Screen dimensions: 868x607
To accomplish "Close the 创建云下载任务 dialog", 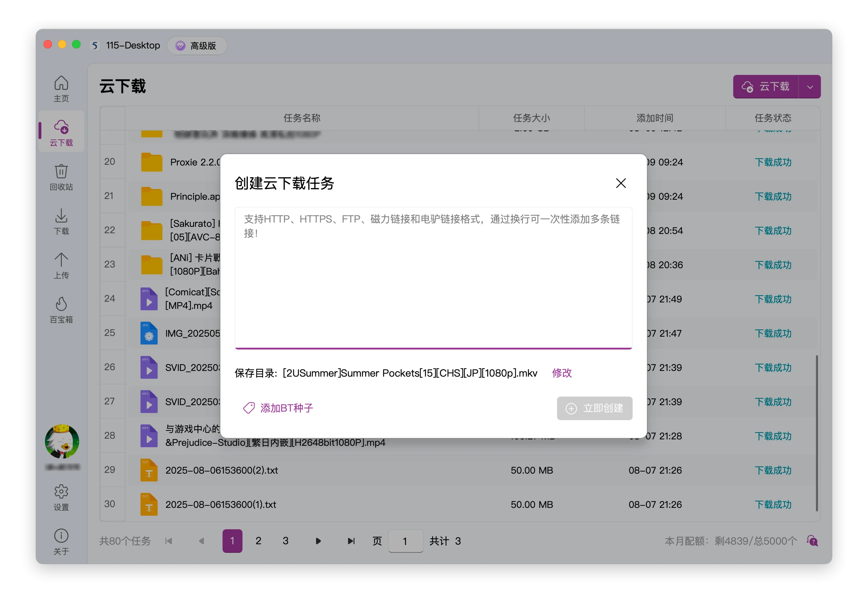I will click(x=621, y=183).
